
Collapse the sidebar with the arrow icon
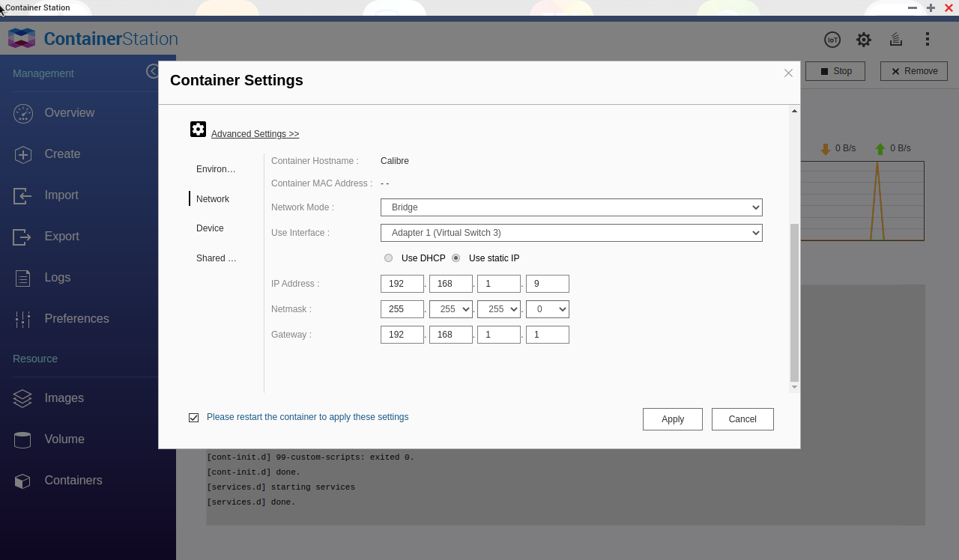pyautogui.click(x=153, y=71)
